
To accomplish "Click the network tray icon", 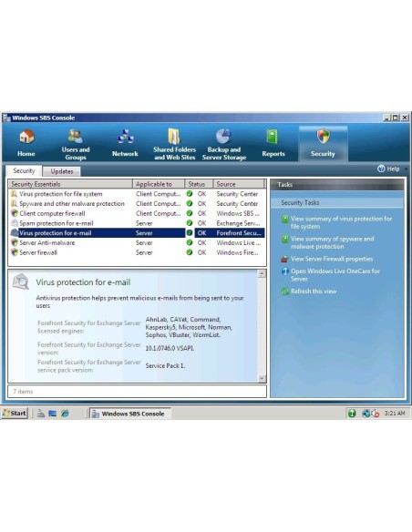I will 366,414.
